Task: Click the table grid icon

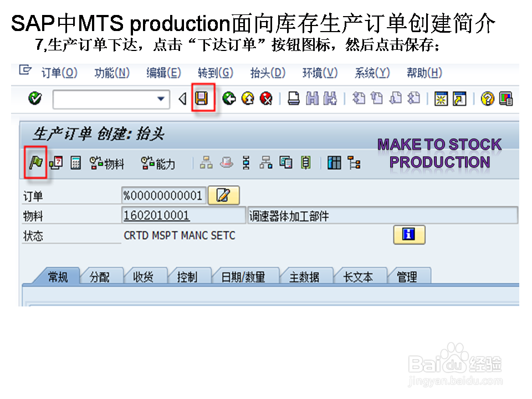Action: click(x=334, y=163)
